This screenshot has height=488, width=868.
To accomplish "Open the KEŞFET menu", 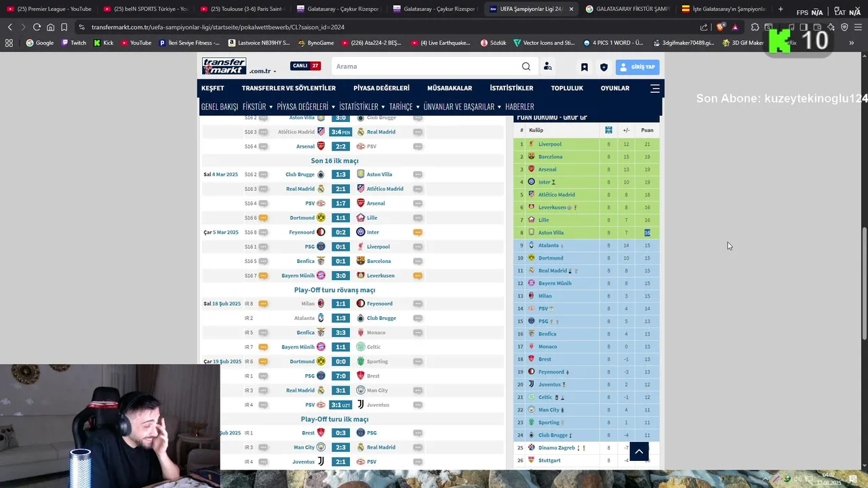I will 212,88.
